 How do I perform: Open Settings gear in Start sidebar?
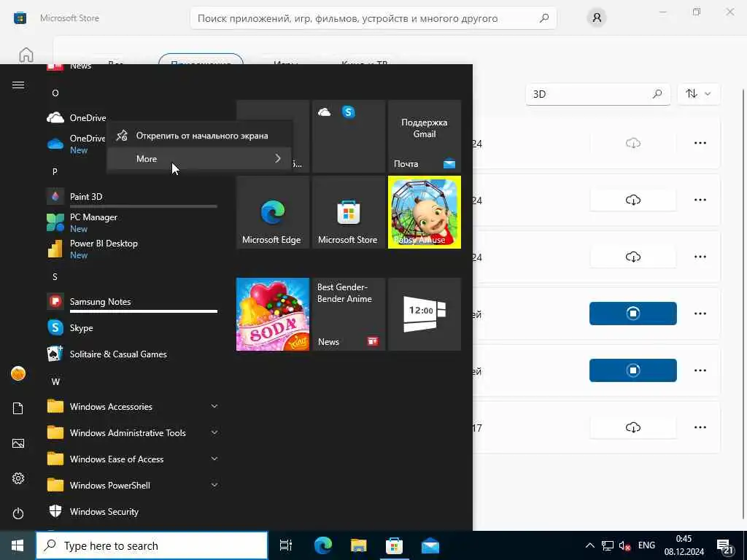pyautogui.click(x=18, y=478)
